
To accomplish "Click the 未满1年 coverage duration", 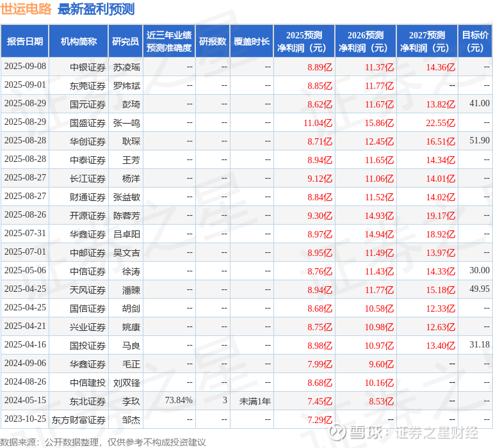I will click(x=255, y=401).
